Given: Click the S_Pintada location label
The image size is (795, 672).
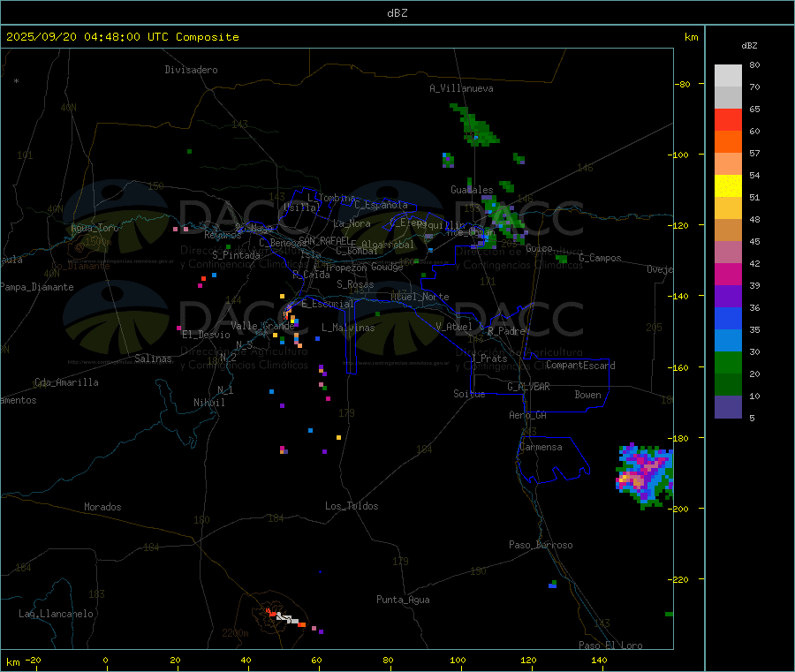Looking at the screenshot, I should point(236,255).
